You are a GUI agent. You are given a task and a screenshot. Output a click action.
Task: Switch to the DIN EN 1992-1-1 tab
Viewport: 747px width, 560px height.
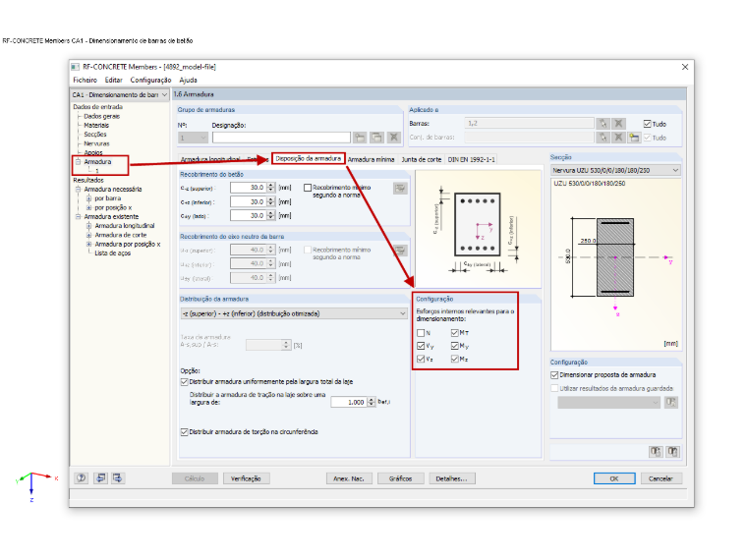(x=471, y=159)
